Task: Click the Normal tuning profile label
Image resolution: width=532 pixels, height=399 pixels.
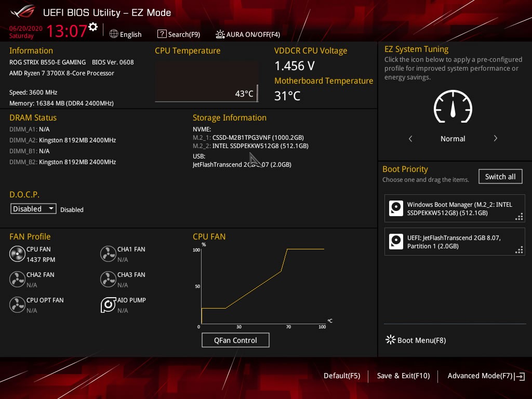Action: [x=453, y=138]
